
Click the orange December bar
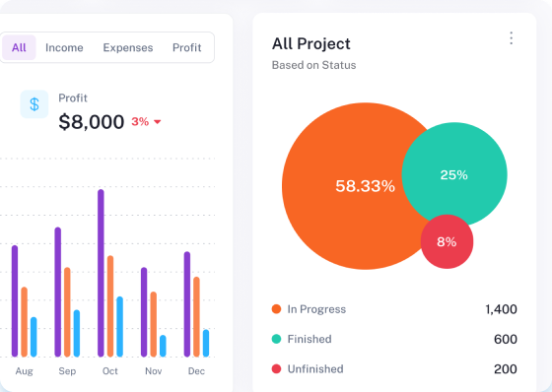click(196, 317)
